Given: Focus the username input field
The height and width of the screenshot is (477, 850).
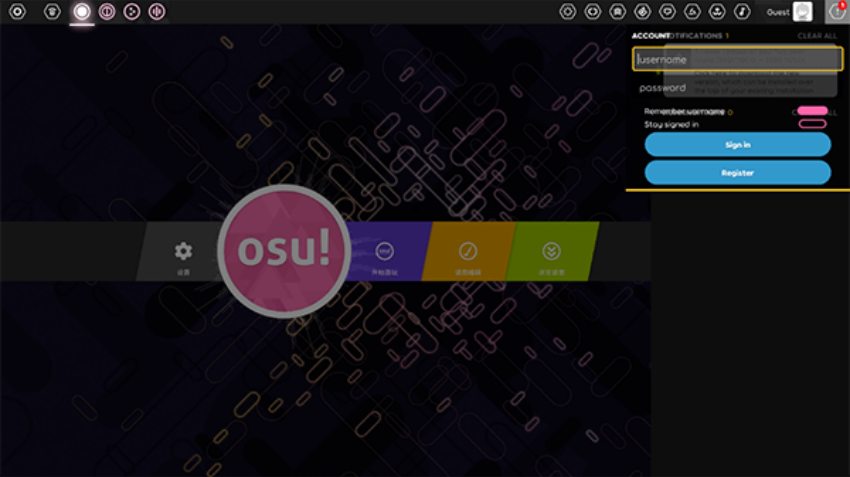Looking at the screenshot, I should coord(737,59).
